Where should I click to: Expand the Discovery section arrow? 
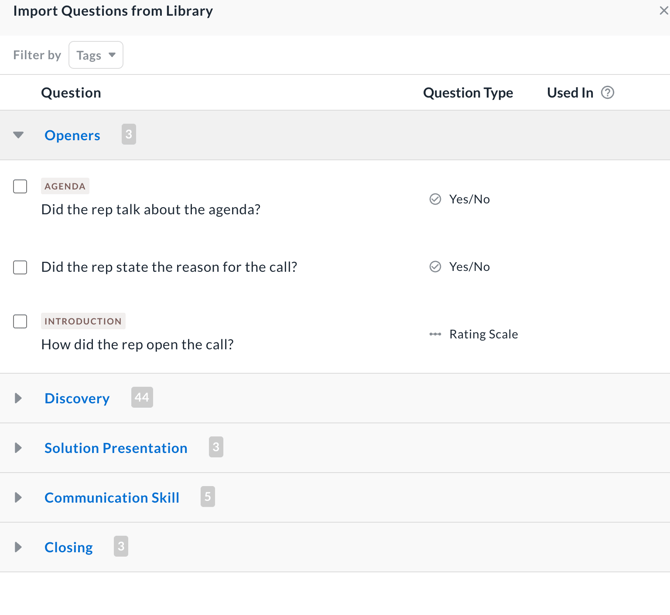[18, 398]
